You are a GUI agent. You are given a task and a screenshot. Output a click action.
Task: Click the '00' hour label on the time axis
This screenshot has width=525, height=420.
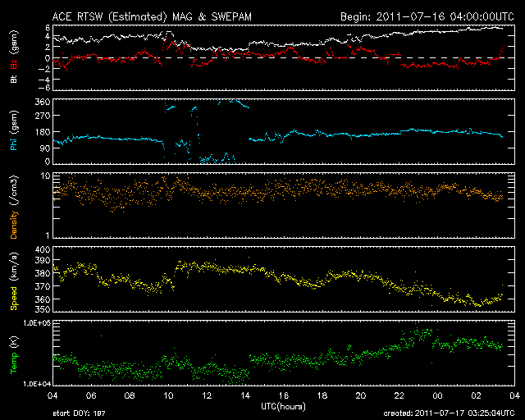437,396
